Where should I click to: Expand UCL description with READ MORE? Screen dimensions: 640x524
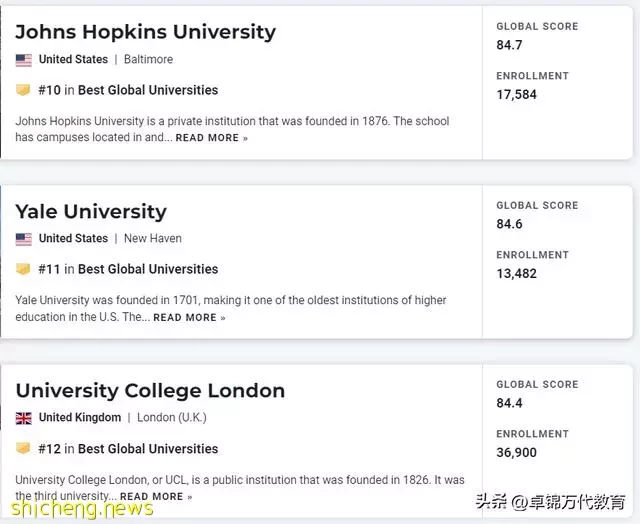point(156,497)
